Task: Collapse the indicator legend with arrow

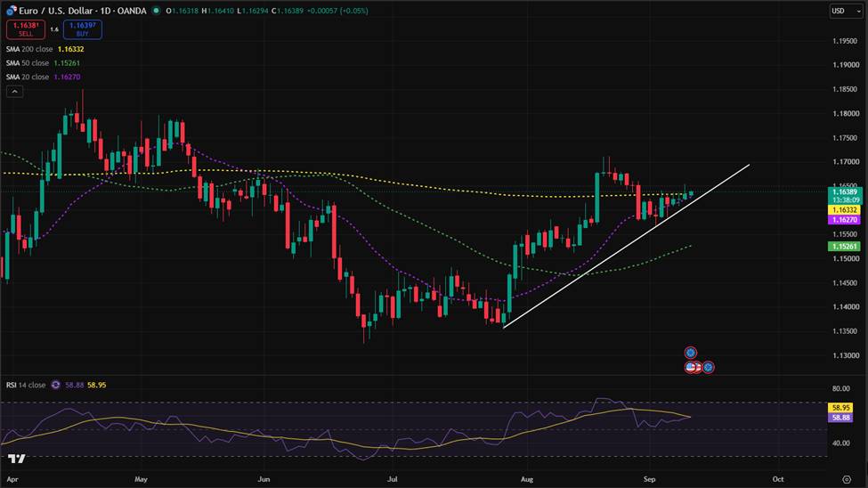Action: pyautogui.click(x=14, y=92)
